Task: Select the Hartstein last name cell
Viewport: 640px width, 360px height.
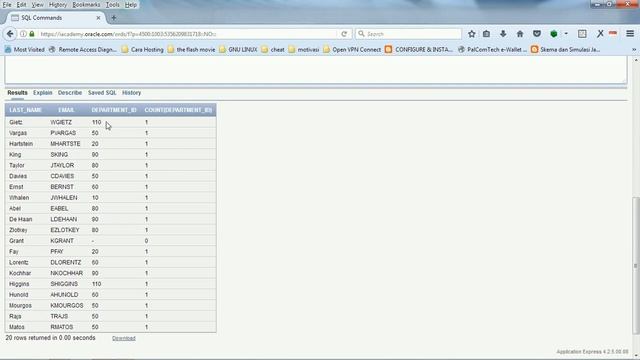Action: [x=21, y=144]
